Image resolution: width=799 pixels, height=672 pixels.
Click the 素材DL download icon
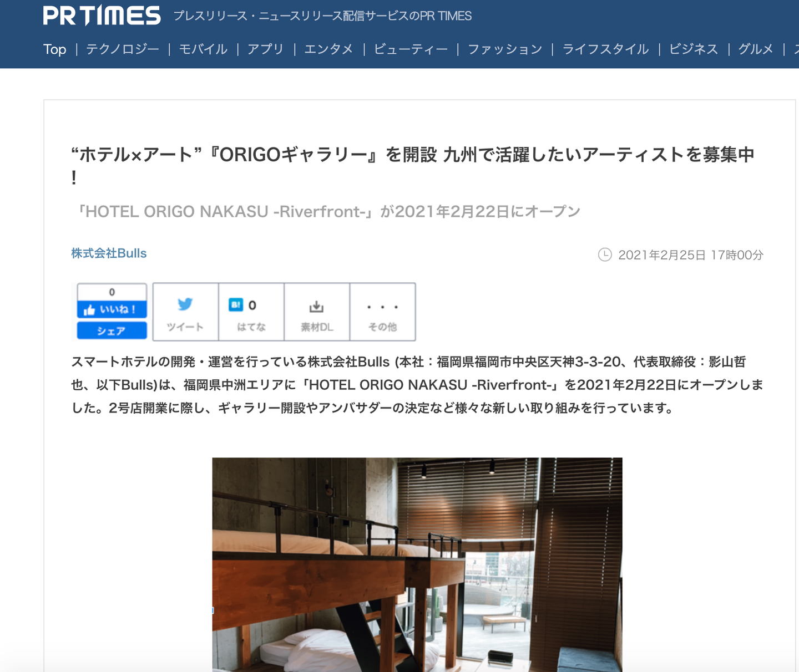coord(316,306)
